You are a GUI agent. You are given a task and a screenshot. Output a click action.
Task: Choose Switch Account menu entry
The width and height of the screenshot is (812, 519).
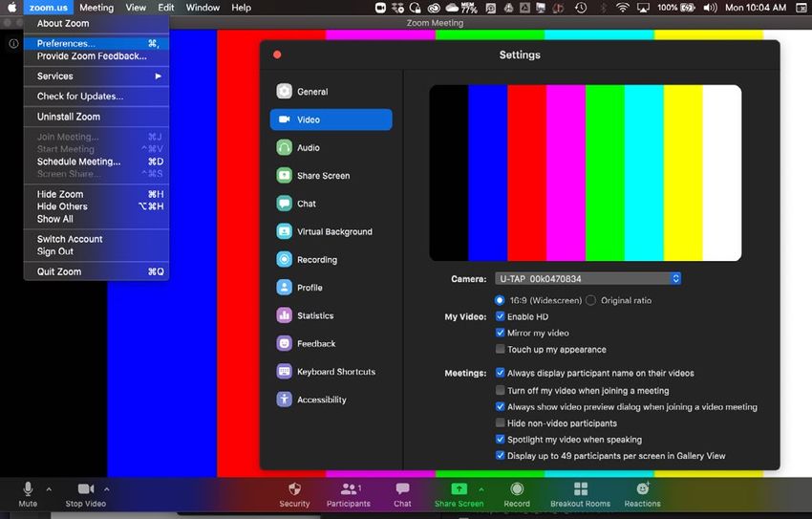coord(96,239)
